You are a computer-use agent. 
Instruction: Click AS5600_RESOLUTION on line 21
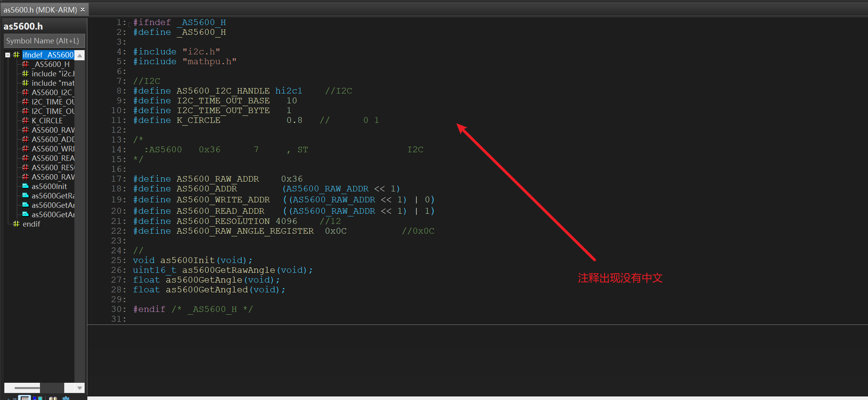pyautogui.click(x=223, y=221)
